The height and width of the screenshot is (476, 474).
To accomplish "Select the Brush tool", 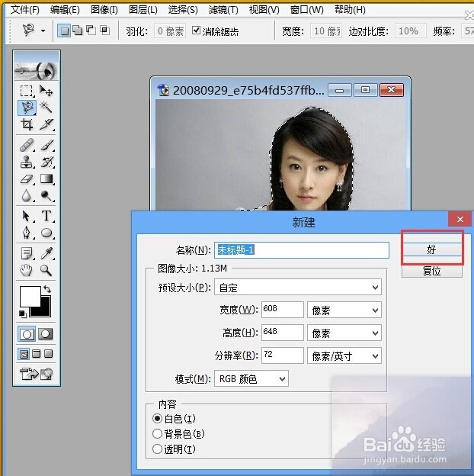I will [x=46, y=145].
